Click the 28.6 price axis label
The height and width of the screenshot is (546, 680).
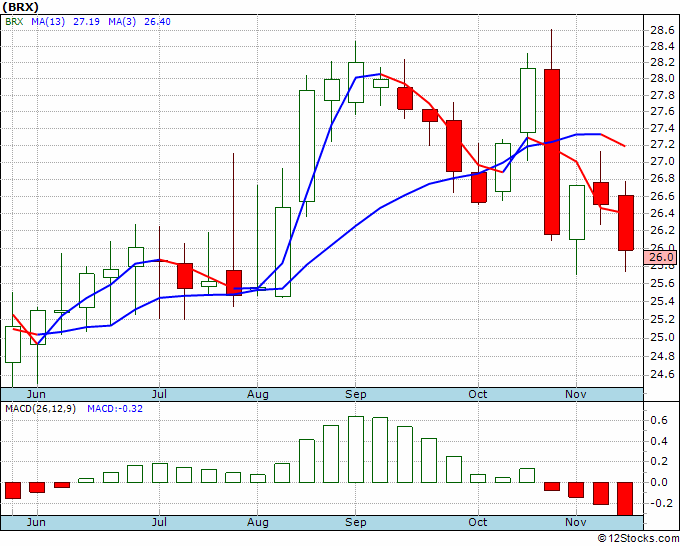tap(662, 30)
